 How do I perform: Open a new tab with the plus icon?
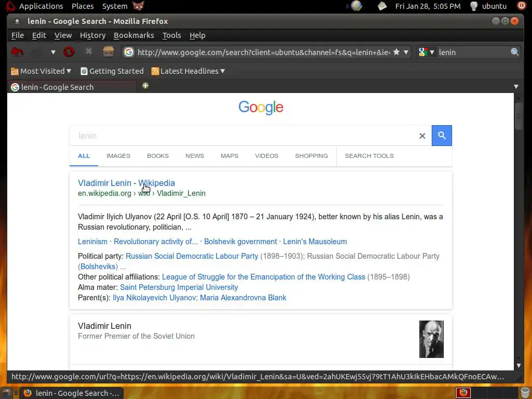145,86
